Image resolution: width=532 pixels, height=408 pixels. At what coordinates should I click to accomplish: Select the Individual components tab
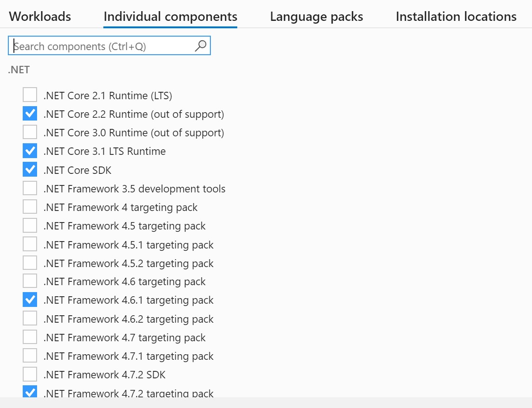[171, 17]
